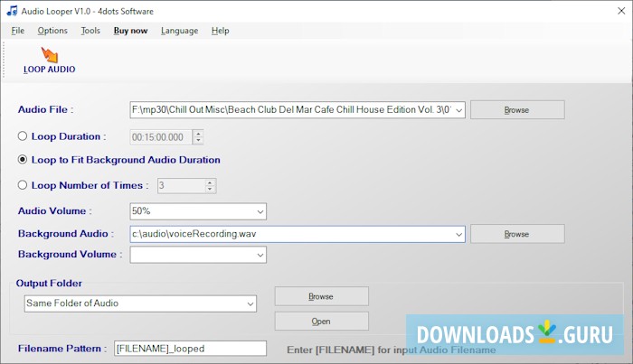Click the Loop Number of Times value field
Screen dimensions: 633x364
[x=181, y=186]
